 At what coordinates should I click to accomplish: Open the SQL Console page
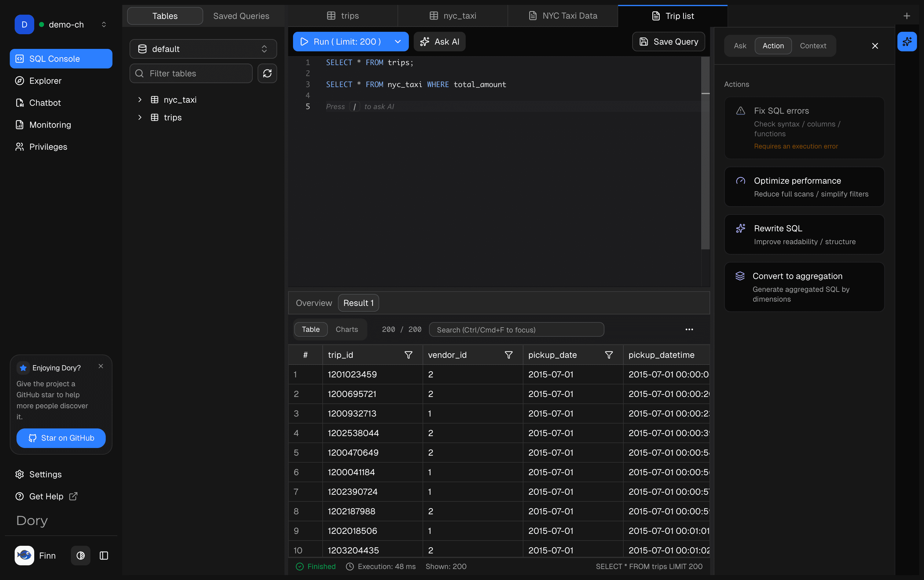click(x=61, y=59)
